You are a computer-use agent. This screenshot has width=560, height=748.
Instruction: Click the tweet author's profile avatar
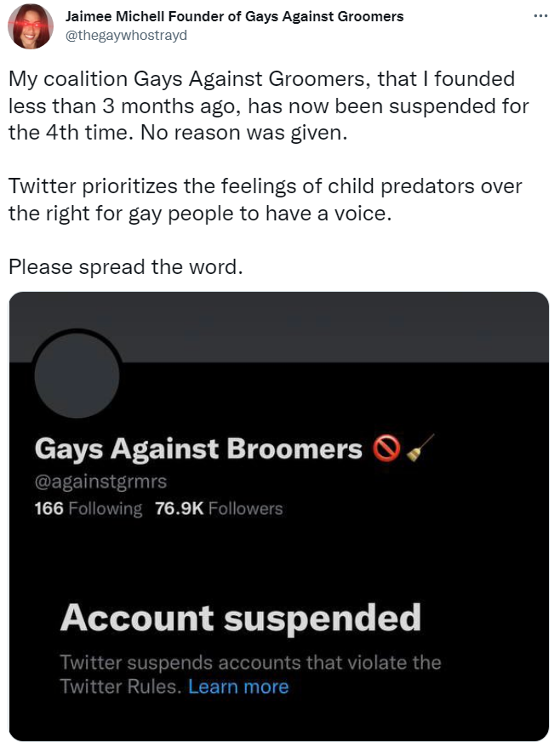pos(31,26)
